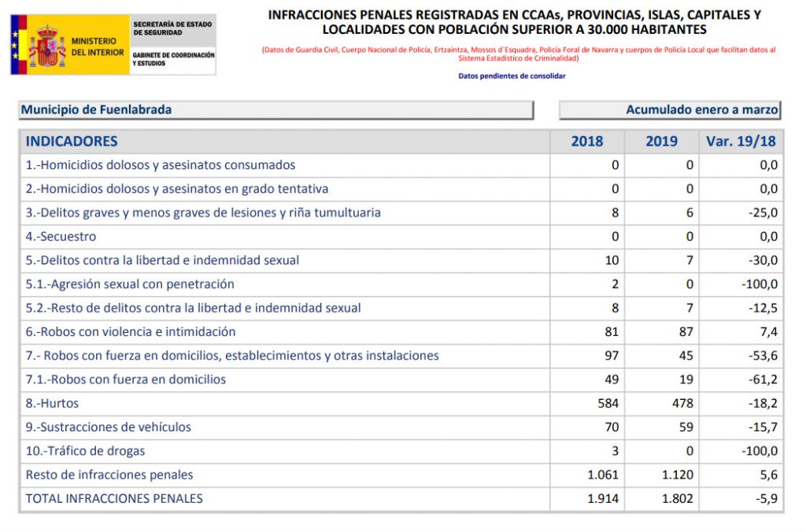
Task: Click the 1.914 total value for 2018
Action: 603,498
